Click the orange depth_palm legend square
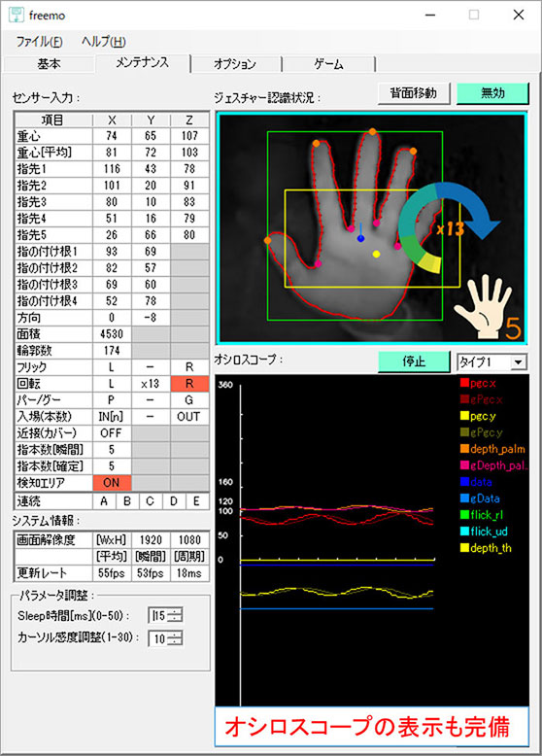Image resolution: width=542 pixels, height=756 pixels. click(464, 449)
